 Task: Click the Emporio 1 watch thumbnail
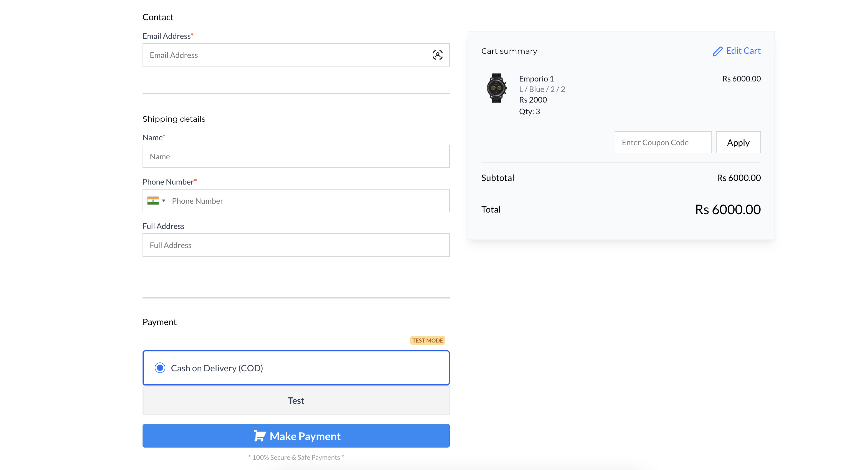(496, 88)
